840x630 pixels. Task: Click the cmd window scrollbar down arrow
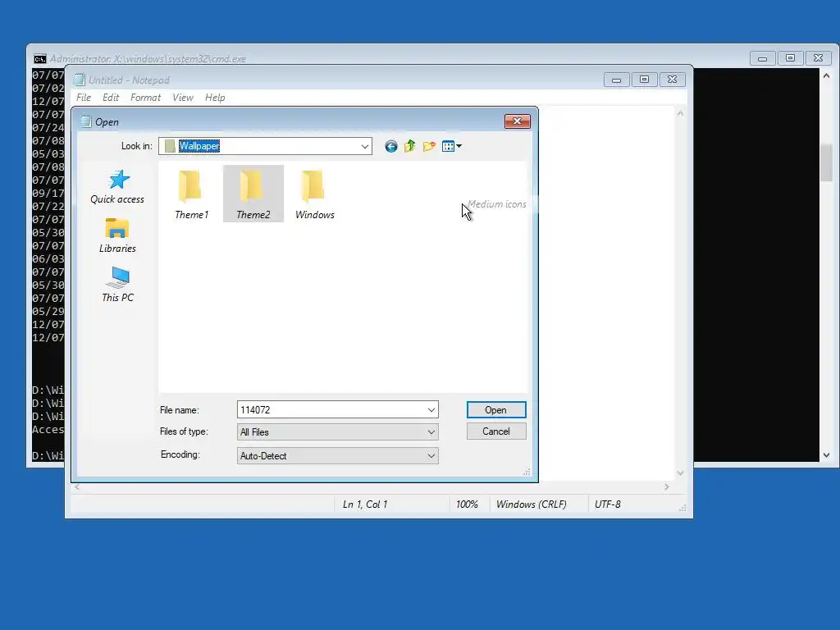tap(827, 455)
